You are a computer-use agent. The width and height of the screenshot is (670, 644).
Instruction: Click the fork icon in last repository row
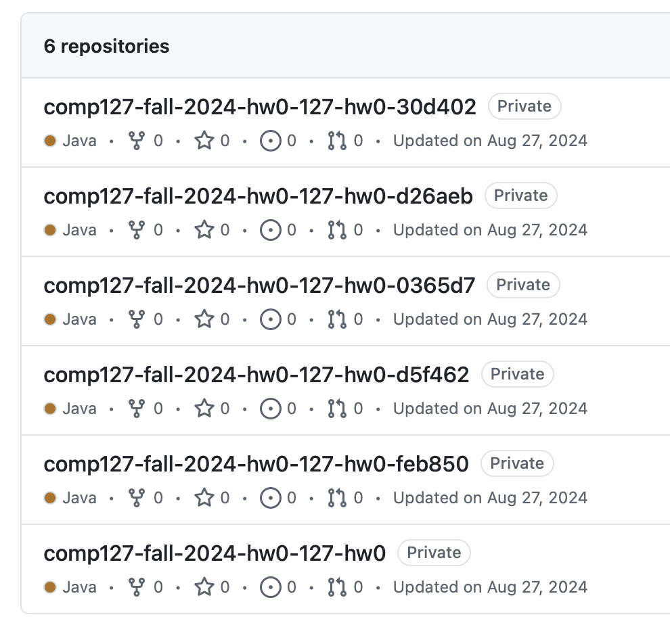[137, 587]
